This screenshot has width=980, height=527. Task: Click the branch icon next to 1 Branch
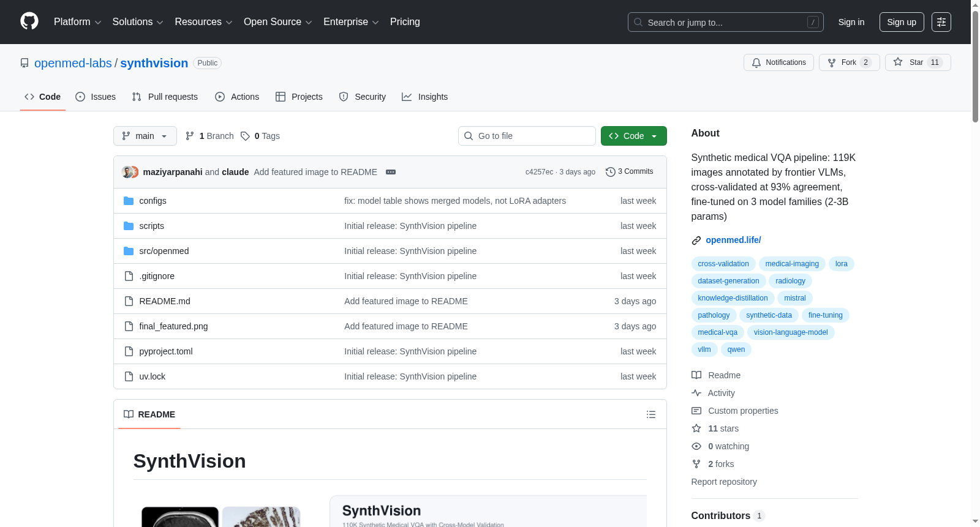pos(190,136)
